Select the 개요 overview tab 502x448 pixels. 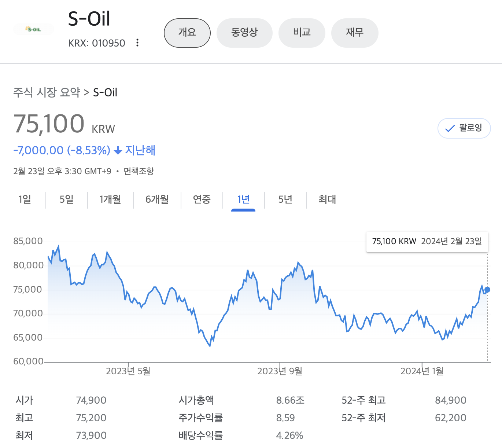(x=187, y=33)
